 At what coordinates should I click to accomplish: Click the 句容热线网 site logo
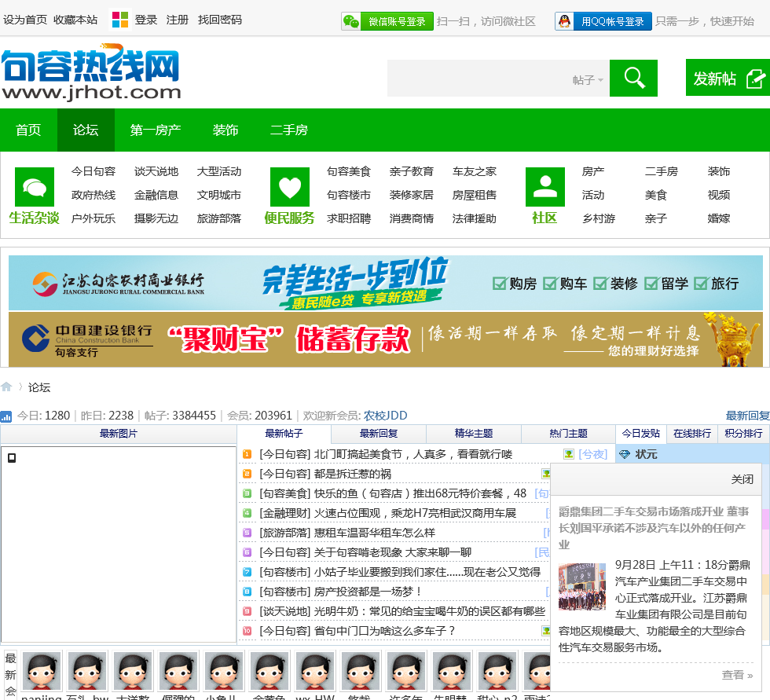click(91, 72)
